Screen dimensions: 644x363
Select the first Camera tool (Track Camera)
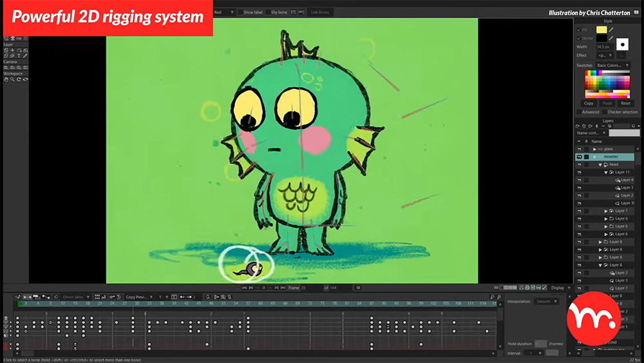[x=6, y=68]
